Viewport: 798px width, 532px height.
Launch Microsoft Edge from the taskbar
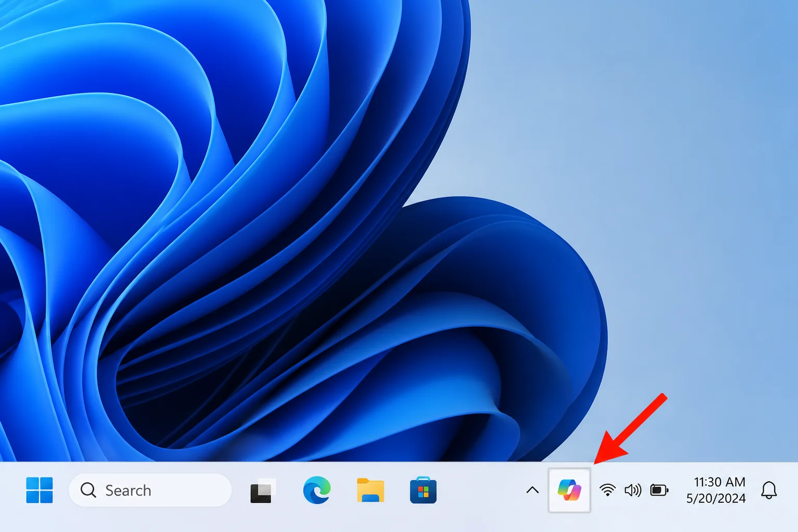click(317, 490)
